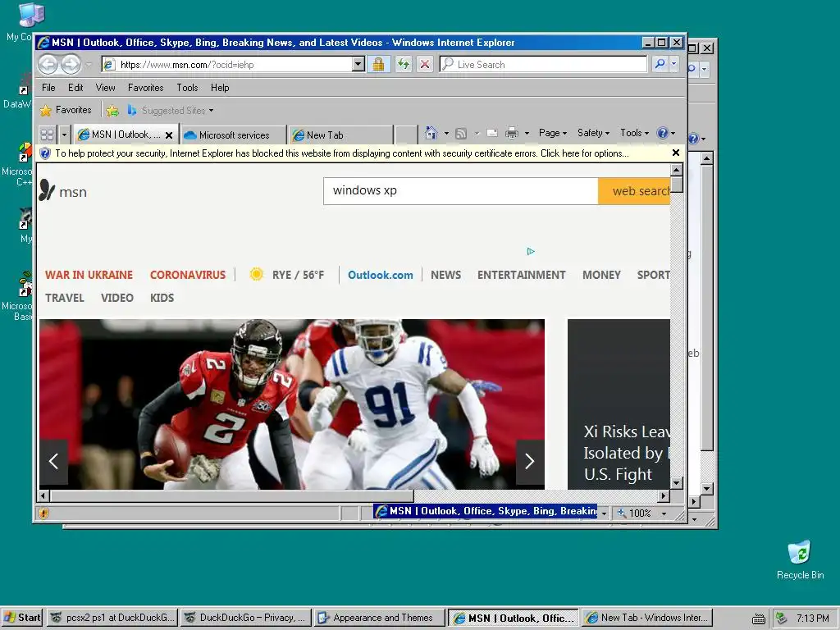Click the ad choices triangle icon
This screenshot has width=840, height=630.
point(531,251)
